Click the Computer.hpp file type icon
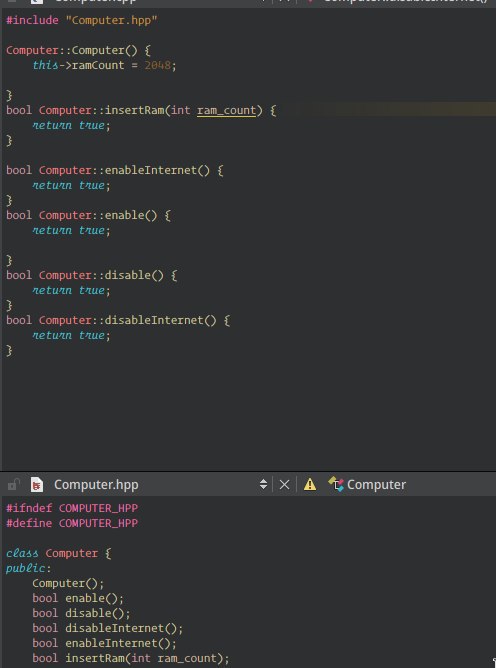 pyautogui.click(x=37, y=484)
